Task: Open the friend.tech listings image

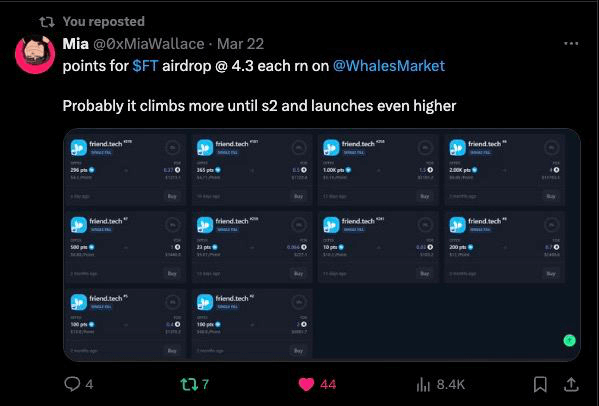Action: (322, 245)
